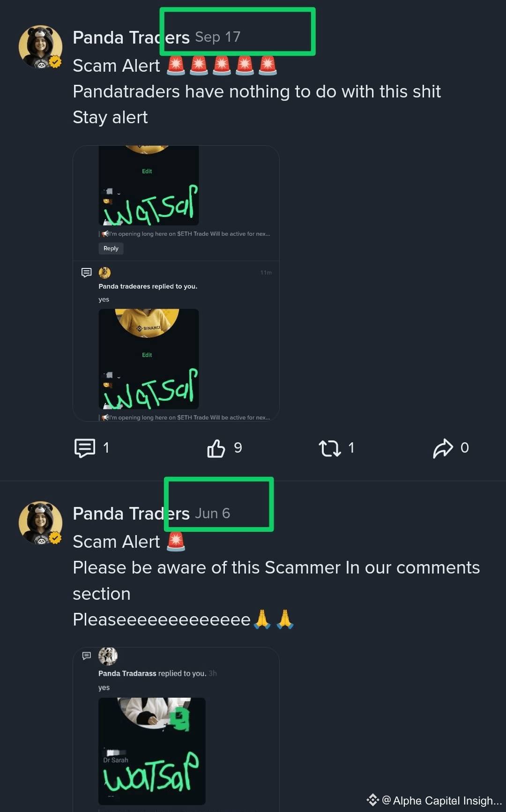
Task: Open Panda Traders profile from the top avatar
Action: point(40,47)
